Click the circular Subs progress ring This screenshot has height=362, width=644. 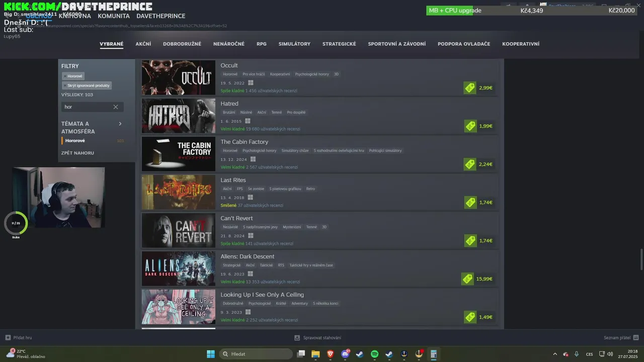pyautogui.click(x=16, y=223)
